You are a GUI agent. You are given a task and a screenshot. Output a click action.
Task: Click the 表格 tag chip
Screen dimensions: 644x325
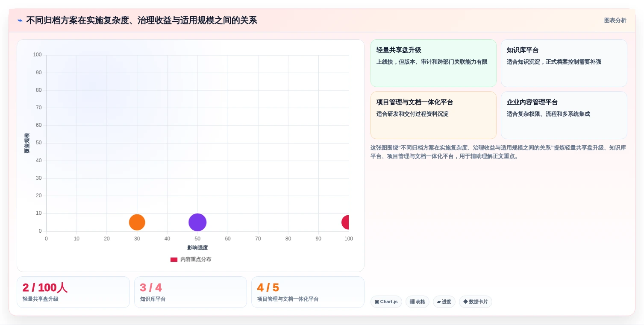point(418,302)
